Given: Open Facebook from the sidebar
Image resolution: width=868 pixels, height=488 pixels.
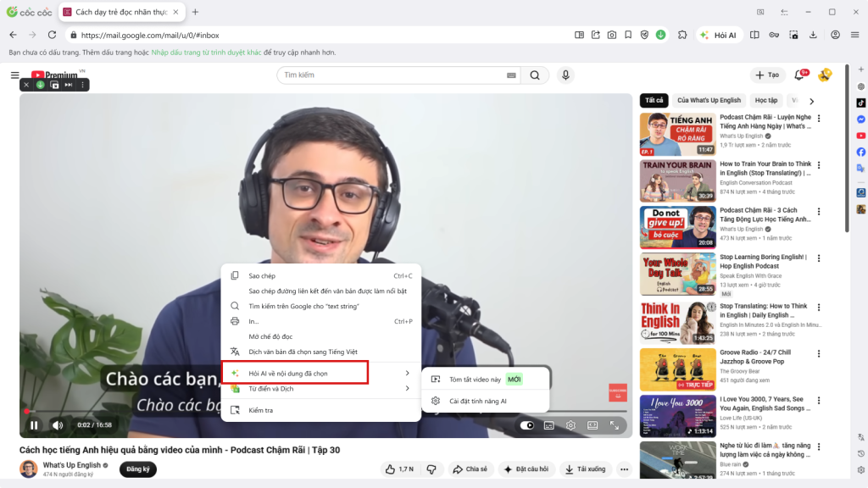Looking at the screenshot, I should pos(861,152).
